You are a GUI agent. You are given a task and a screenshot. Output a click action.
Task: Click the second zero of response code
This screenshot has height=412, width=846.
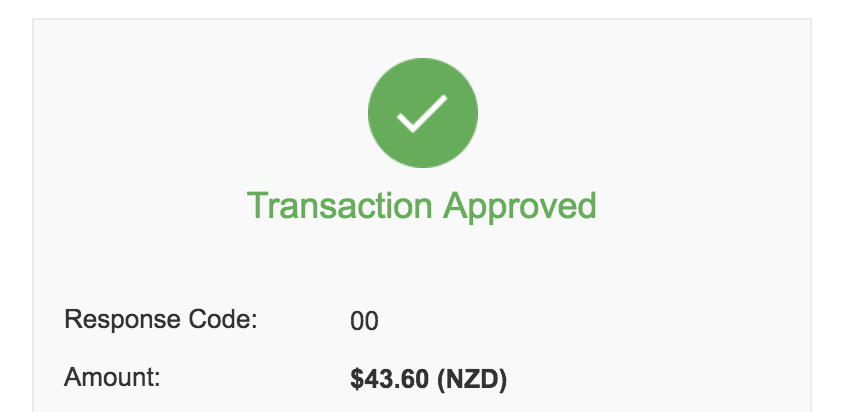[x=372, y=322]
